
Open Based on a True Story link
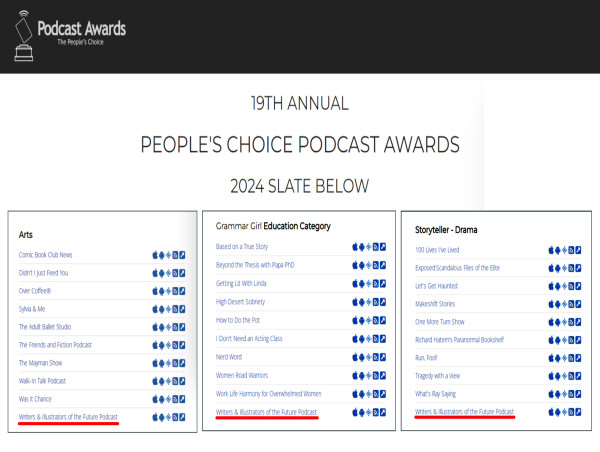242,246
